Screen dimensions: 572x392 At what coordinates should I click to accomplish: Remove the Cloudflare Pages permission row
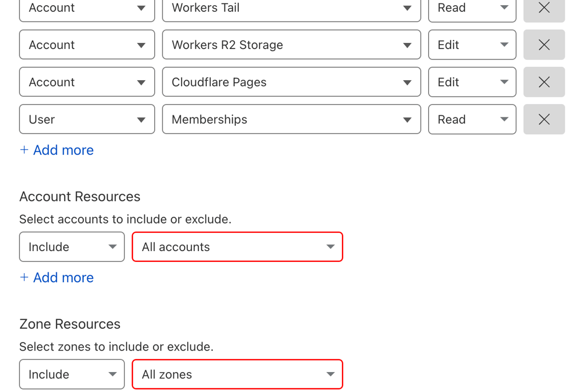(544, 82)
